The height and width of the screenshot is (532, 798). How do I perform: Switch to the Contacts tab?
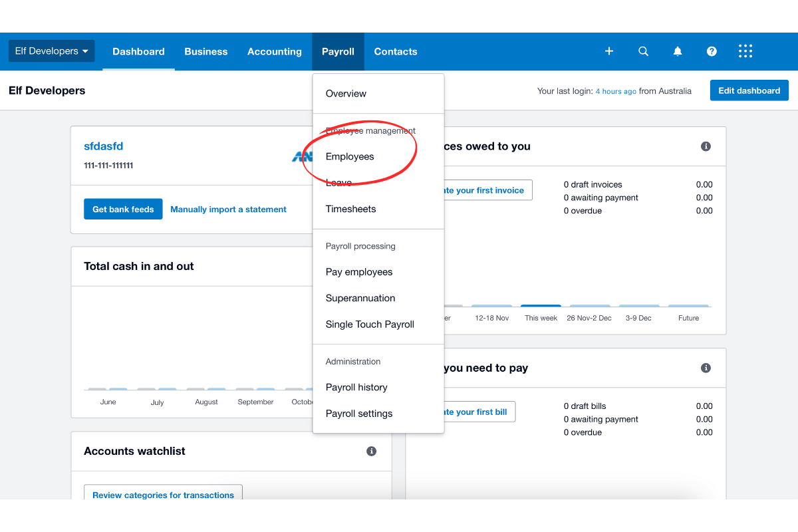[396, 51]
